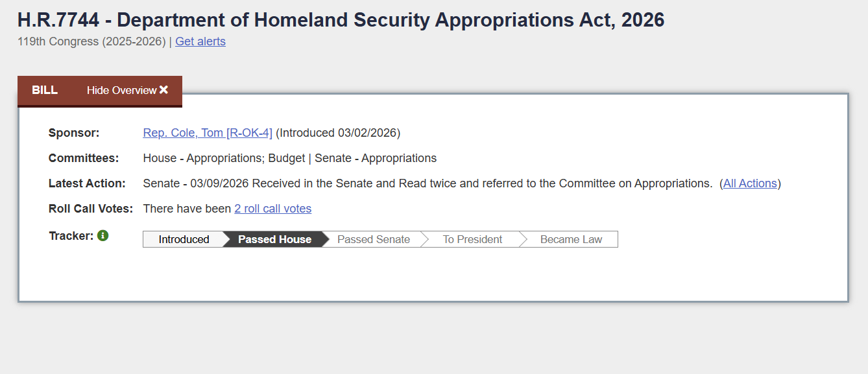Click the 119th Congress (2025-2026) text
The height and width of the screenshot is (374, 868).
[91, 41]
